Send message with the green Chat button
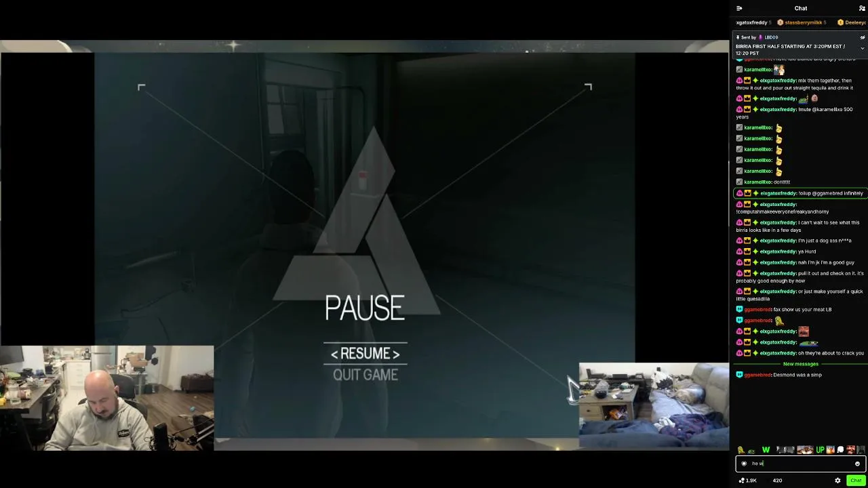Image resolution: width=868 pixels, height=488 pixels. [856, 481]
